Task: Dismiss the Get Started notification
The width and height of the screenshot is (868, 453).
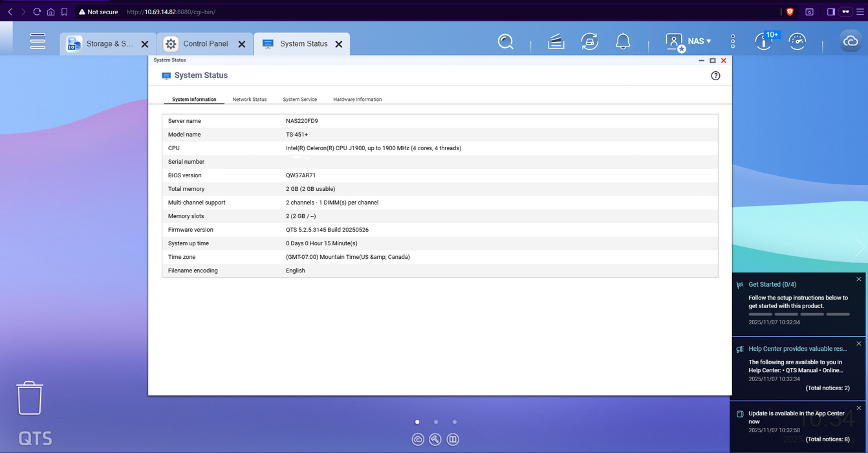Action: point(859,280)
